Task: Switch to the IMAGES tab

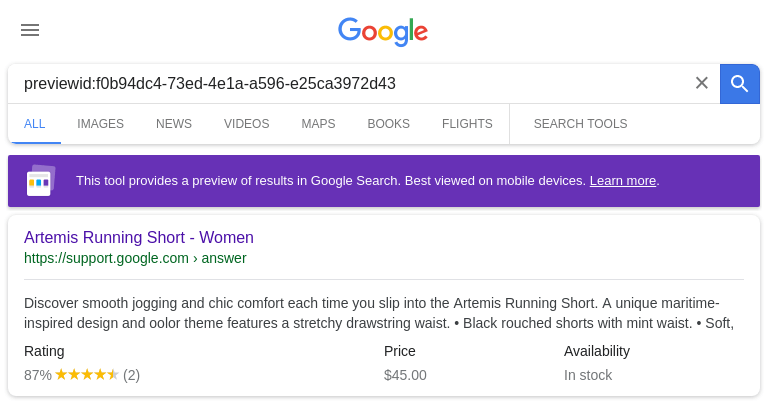Action: coord(100,124)
